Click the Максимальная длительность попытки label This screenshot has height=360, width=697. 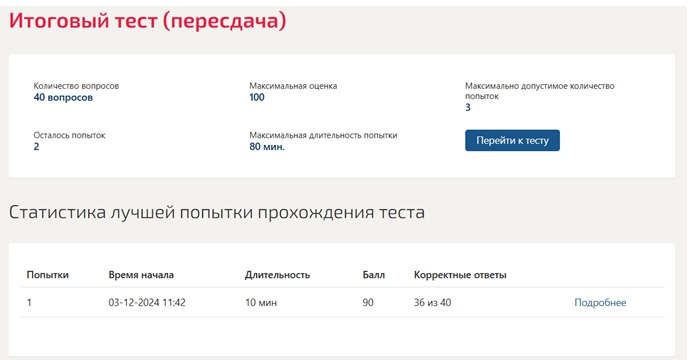(323, 135)
